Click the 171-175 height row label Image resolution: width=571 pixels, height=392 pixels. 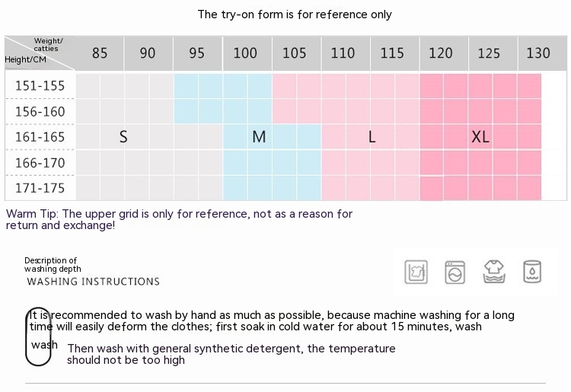[40, 188]
